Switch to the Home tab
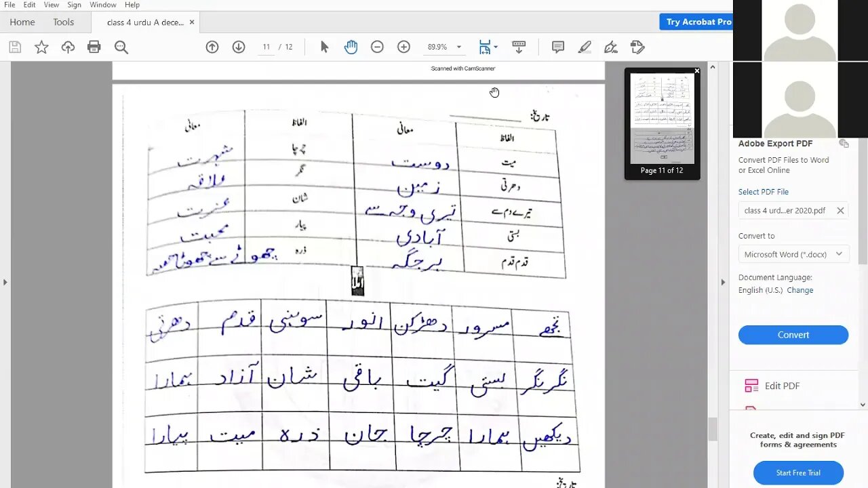Image resolution: width=868 pixels, height=488 pixels. 22,22
